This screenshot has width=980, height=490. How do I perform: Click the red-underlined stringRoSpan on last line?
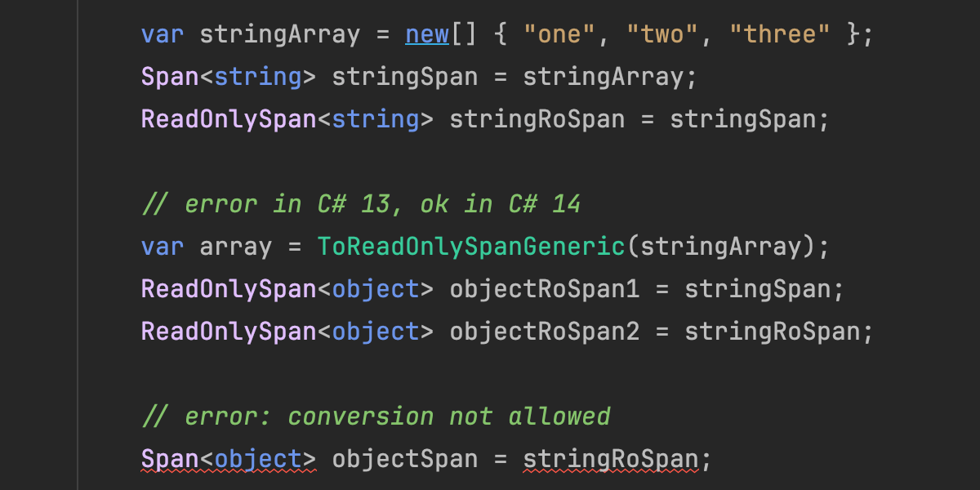(610, 459)
